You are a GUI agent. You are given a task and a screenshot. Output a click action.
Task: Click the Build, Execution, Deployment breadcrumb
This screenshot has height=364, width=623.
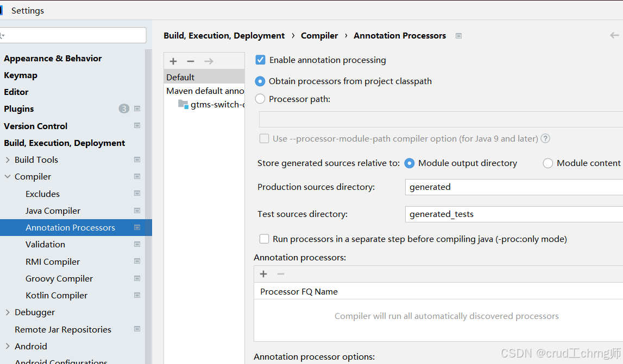pyautogui.click(x=224, y=35)
